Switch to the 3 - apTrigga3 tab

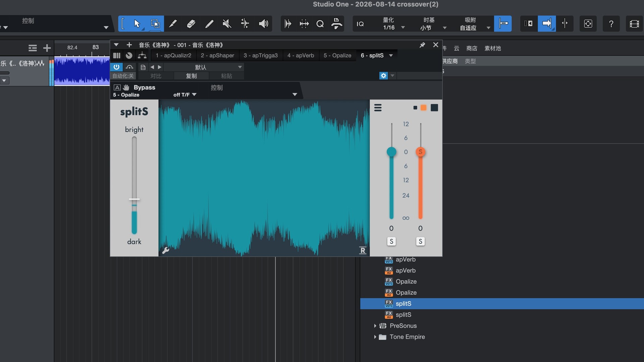pyautogui.click(x=261, y=56)
